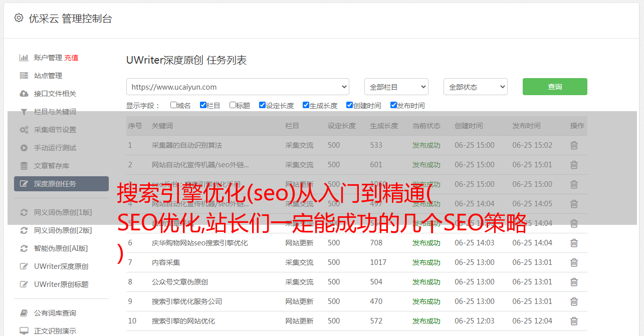
Task: Delete the task 公众号文章伪原创
Action: [x=574, y=282]
